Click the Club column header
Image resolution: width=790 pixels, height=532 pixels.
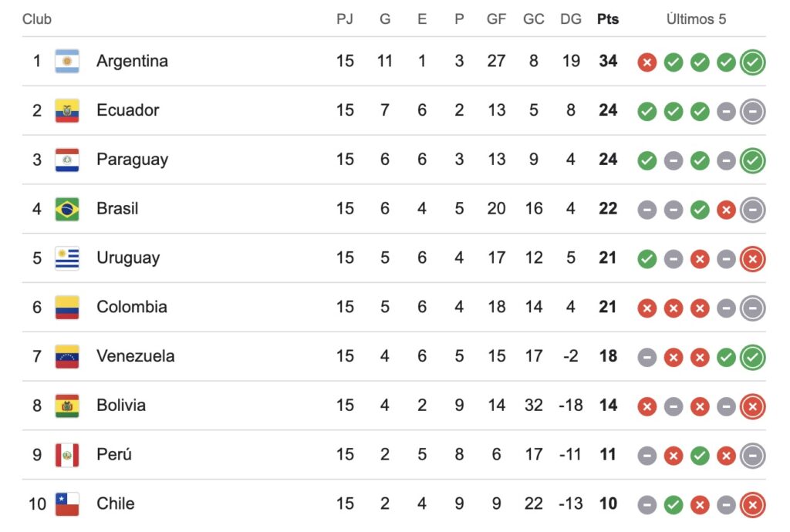coord(37,19)
